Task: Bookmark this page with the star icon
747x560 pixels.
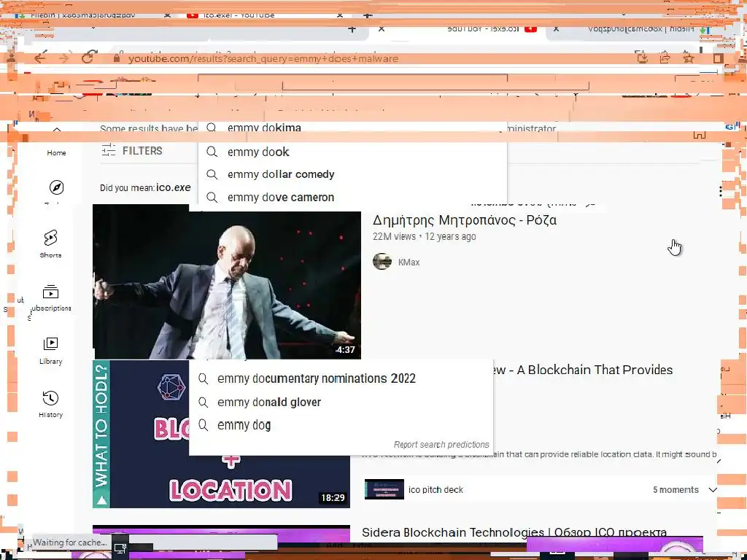Action: pyautogui.click(x=688, y=58)
